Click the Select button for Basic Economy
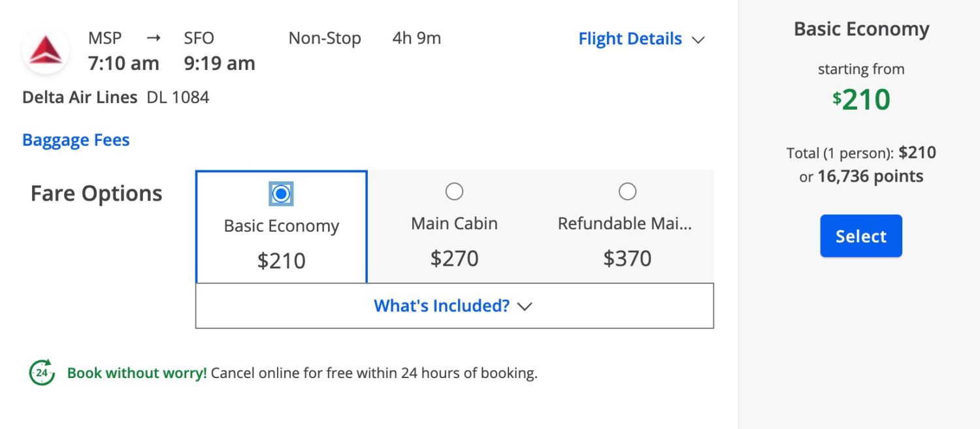 860,236
